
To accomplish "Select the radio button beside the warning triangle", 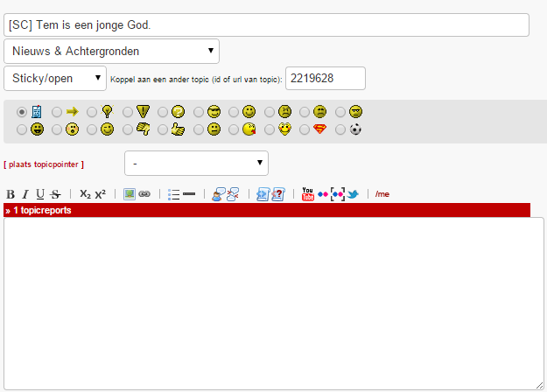I will coord(128,112).
